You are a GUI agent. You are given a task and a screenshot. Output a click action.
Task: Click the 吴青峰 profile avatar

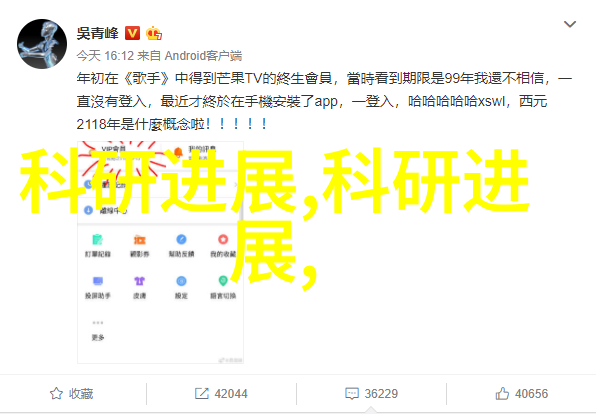tap(42, 44)
